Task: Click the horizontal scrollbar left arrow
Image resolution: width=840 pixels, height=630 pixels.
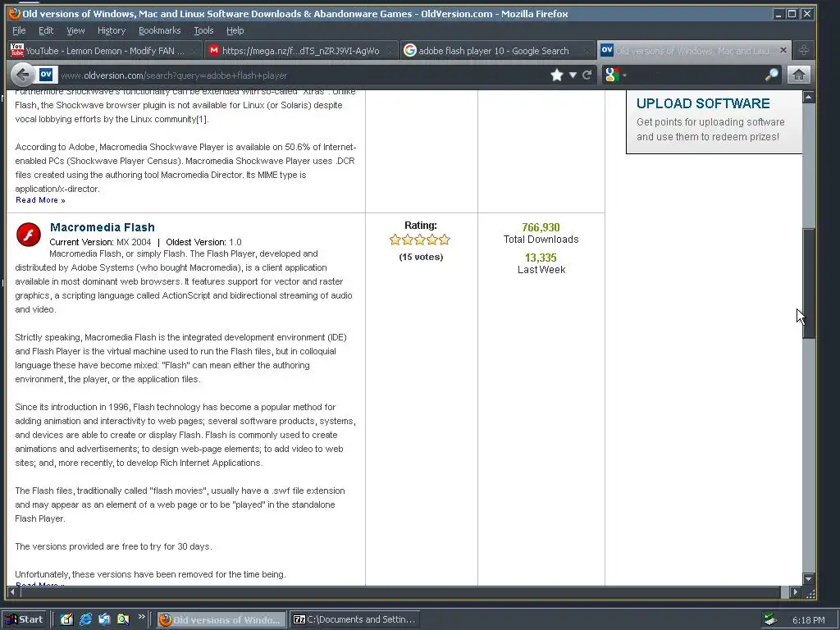Action: click(x=12, y=592)
